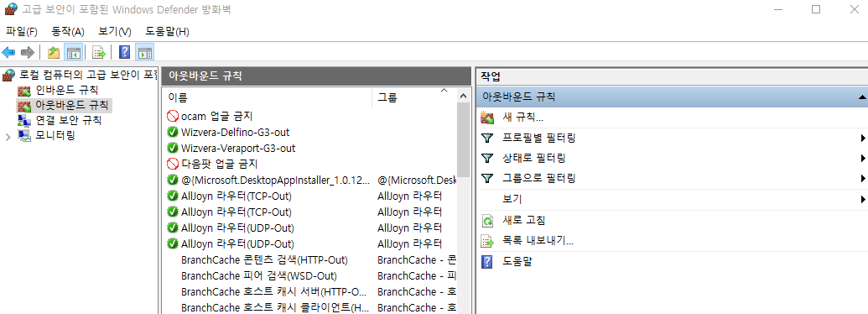Open the 보기 submenu arrow in actions
This screenshot has height=314, width=868.
click(x=863, y=199)
